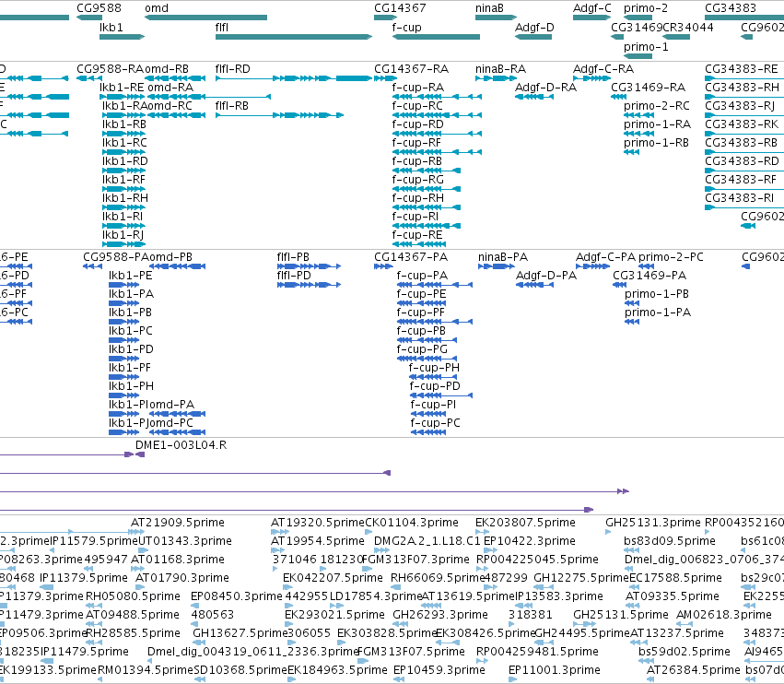The image size is (784, 684).
Task: Click the f-cup-PA protein label
Action: 422,276
